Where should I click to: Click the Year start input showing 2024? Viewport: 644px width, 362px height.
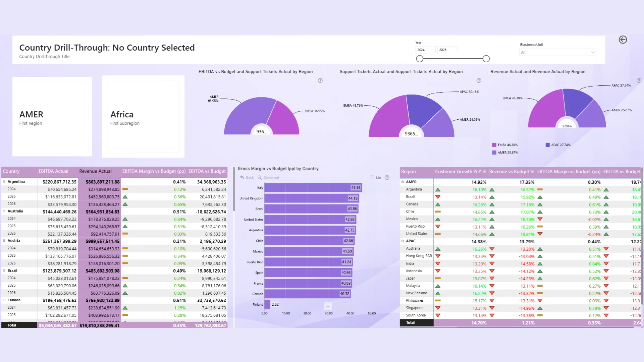pyautogui.click(x=425, y=50)
